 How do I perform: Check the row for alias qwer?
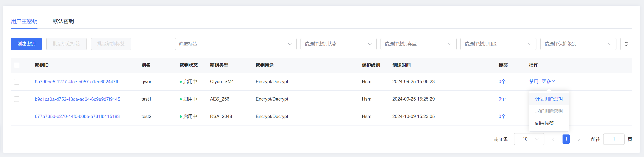click(x=17, y=82)
